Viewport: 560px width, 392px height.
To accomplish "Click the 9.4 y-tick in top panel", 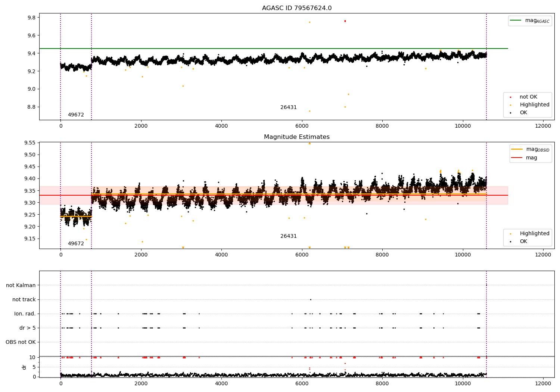I will click(31, 54).
